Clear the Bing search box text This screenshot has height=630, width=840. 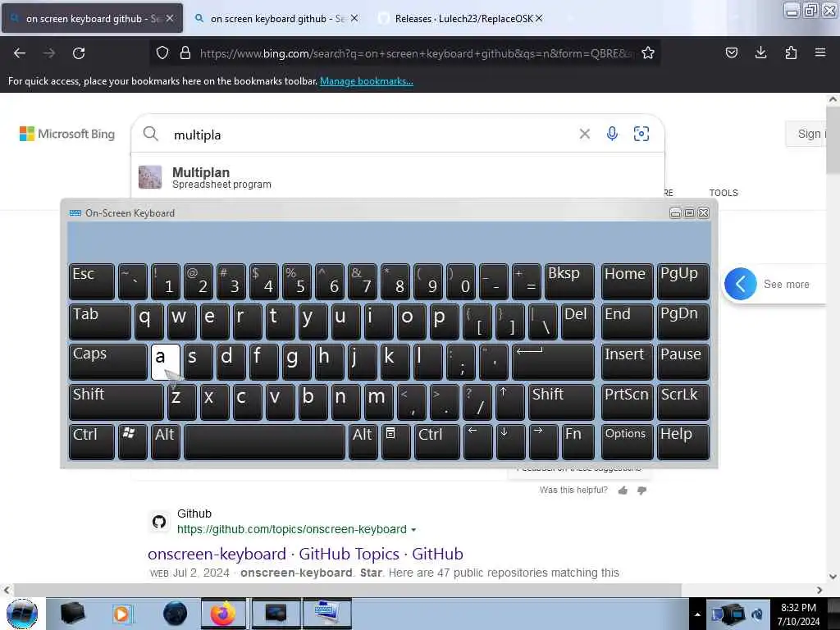(x=584, y=134)
